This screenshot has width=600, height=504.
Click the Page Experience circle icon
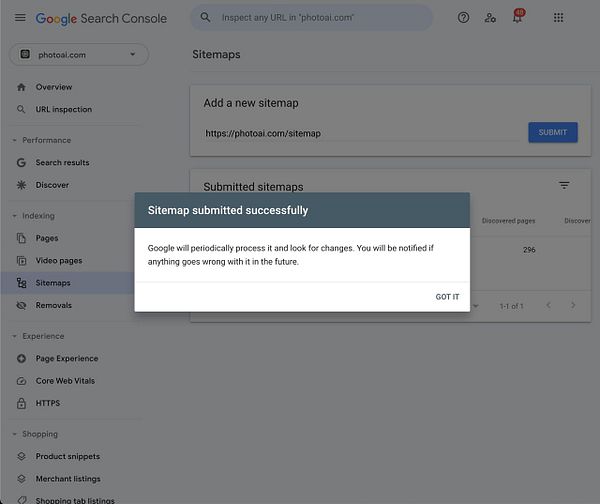click(x=21, y=359)
